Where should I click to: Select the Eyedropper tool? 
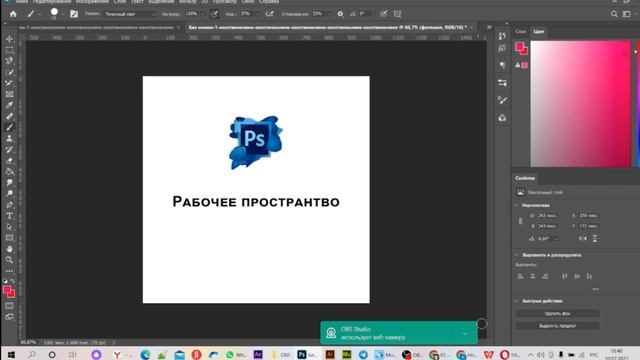point(9,105)
